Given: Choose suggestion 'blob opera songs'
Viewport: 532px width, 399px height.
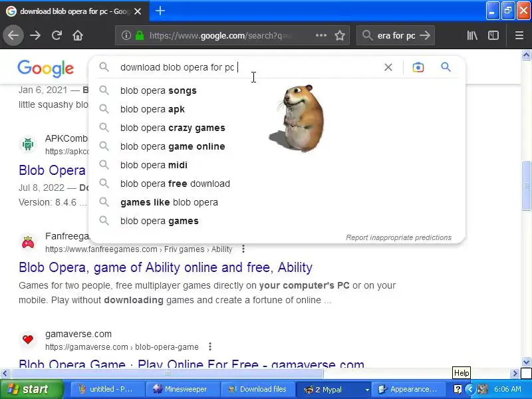Looking at the screenshot, I should [277, 90].
